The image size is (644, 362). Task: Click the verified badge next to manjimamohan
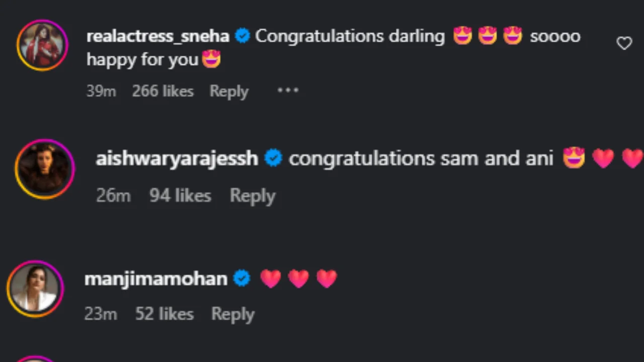242,278
